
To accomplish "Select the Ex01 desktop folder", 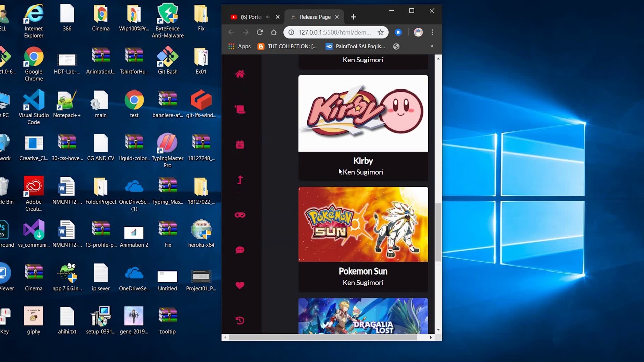I will [201, 61].
